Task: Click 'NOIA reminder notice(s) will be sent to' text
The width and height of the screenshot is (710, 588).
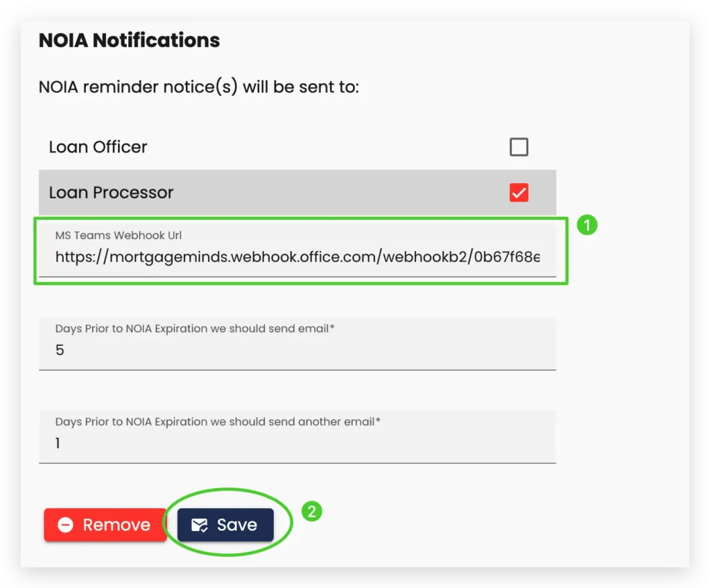Action: click(198, 88)
